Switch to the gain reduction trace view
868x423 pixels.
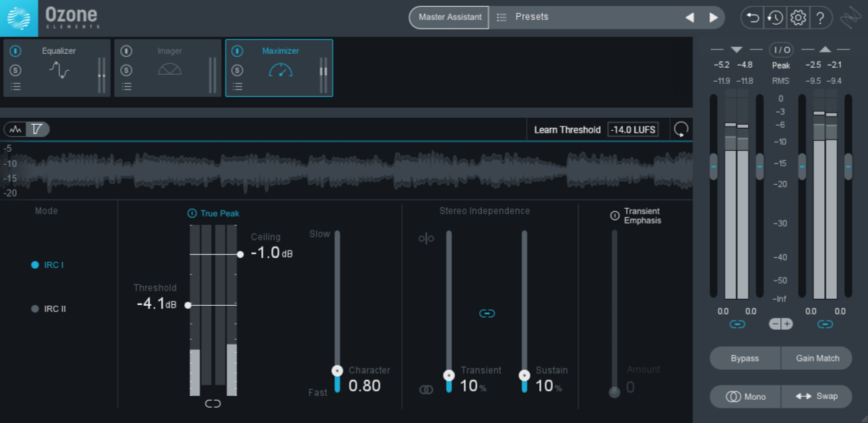pyautogui.click(x=37, y=129)
